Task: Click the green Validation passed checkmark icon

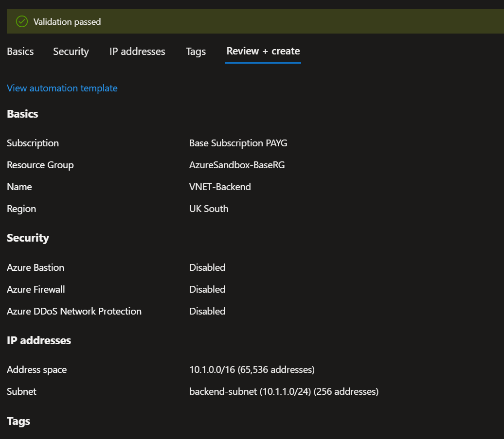Action: (21, 21)
